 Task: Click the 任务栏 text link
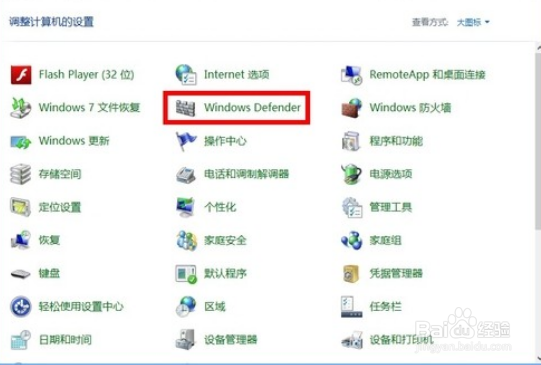coord(385,307)
